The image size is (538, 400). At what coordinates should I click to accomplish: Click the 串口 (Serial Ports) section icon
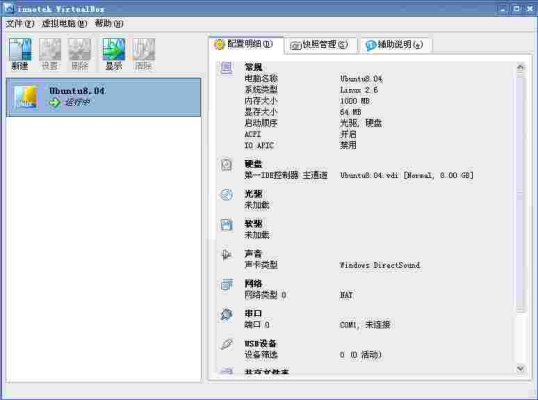[x=226, y=314]
